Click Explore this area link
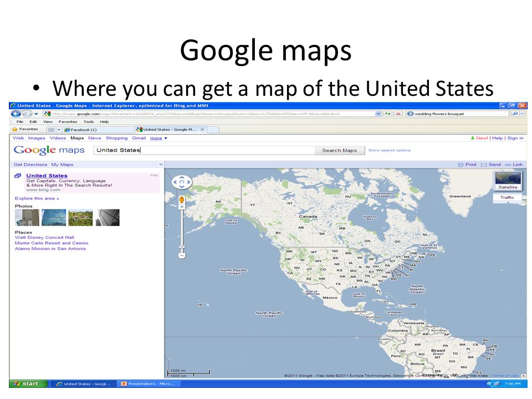Image resolution: width=532 pixels, height=399 pixels. [37, 198]
